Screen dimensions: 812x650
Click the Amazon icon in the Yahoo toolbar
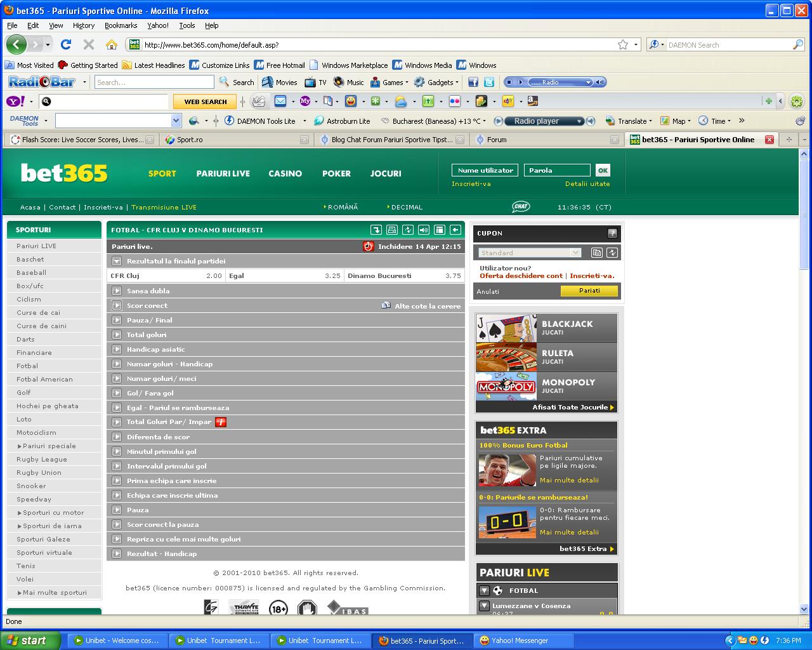[x=532, y=101]
